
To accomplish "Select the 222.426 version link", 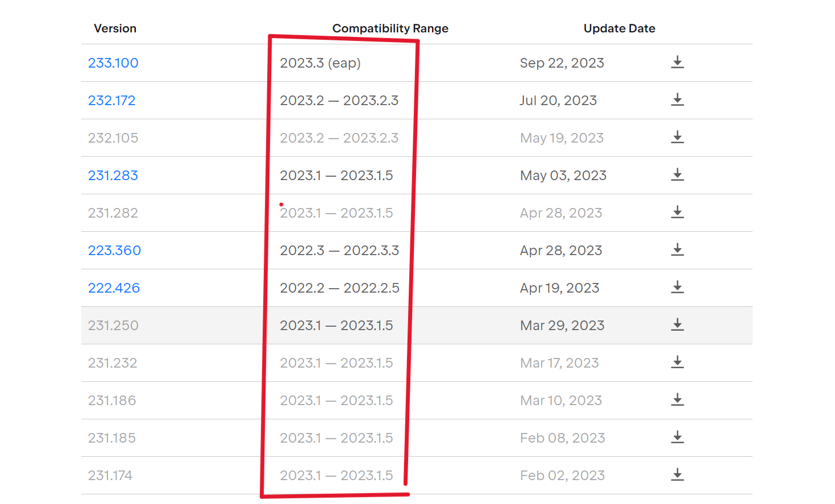I will click(x=114, y=288).
